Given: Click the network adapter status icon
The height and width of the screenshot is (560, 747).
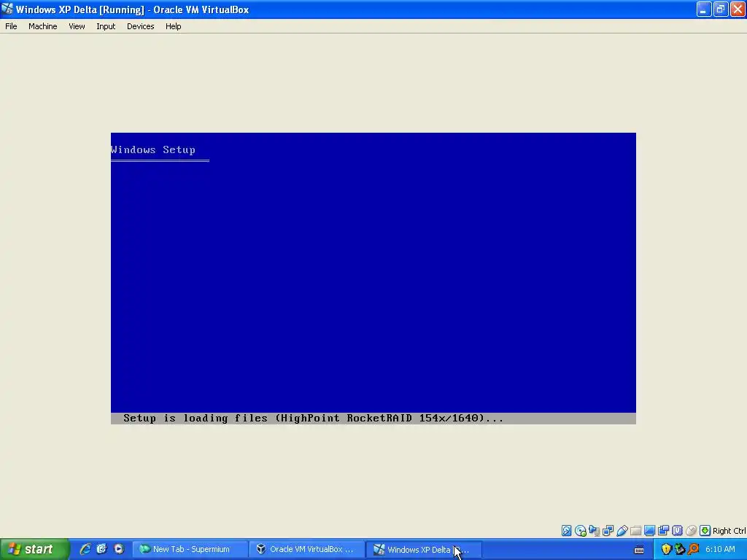Looking at the screenshot, I should 608,531.
